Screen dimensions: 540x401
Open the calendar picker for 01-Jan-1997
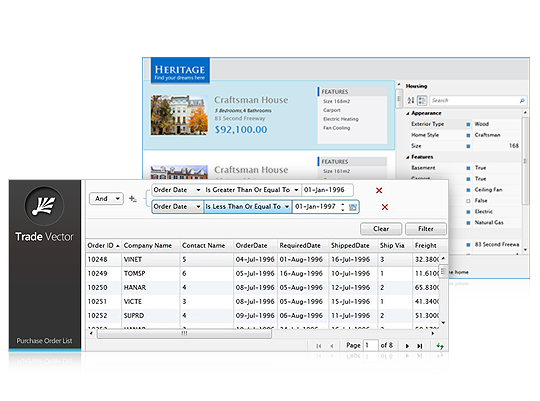tap(353, 207)
